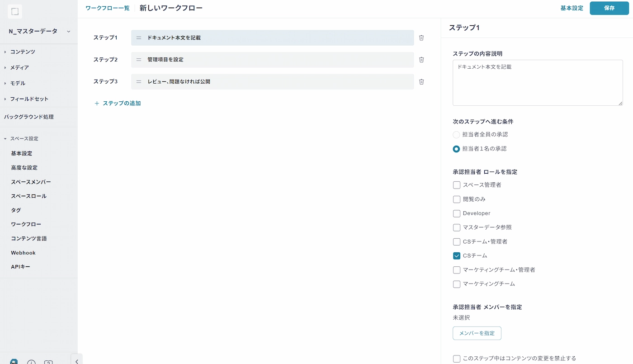The width and height of the screenshot is (633, 364).
Task: Click 新しいワークフロー title text
Action: coord(171,8)
